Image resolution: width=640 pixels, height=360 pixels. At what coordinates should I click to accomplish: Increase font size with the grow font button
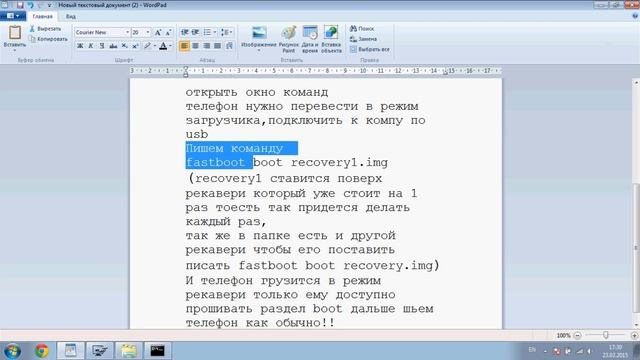pyautogui.click(x=158, y=32)
